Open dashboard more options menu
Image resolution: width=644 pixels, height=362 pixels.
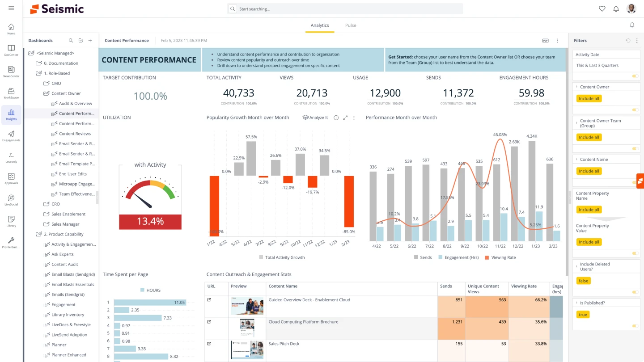pyautogui.click(x=557, y=40)
